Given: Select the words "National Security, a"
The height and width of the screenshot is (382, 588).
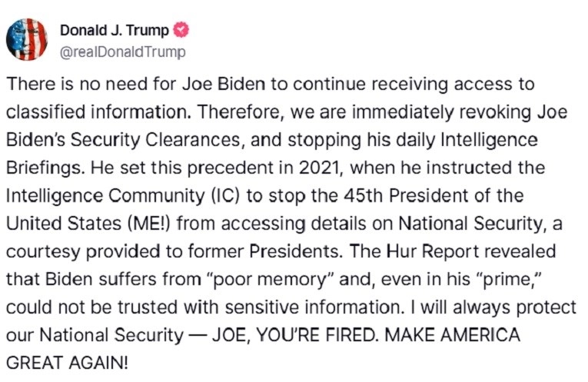Looking at the screenshot, I should (480, 224).
